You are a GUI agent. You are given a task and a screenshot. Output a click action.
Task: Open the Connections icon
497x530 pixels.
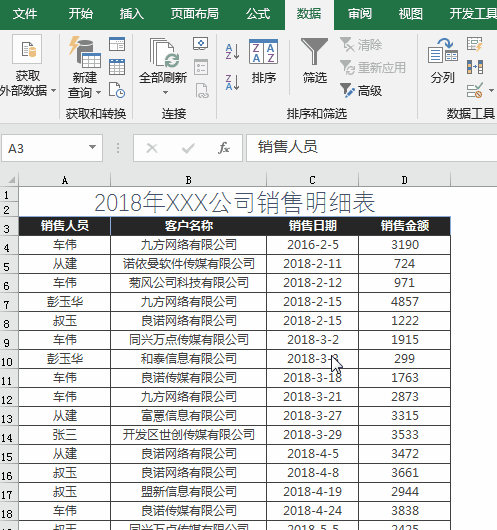(x=201, y=44)
